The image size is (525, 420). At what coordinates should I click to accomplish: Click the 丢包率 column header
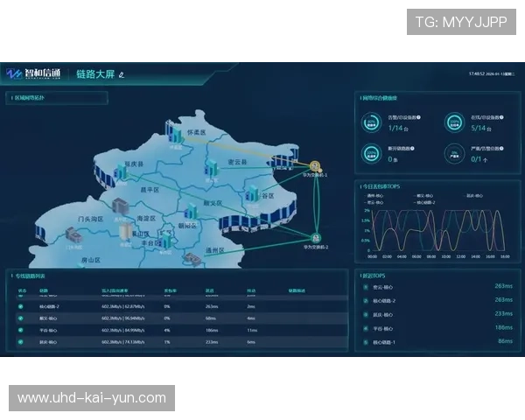(x=171, y=290)
